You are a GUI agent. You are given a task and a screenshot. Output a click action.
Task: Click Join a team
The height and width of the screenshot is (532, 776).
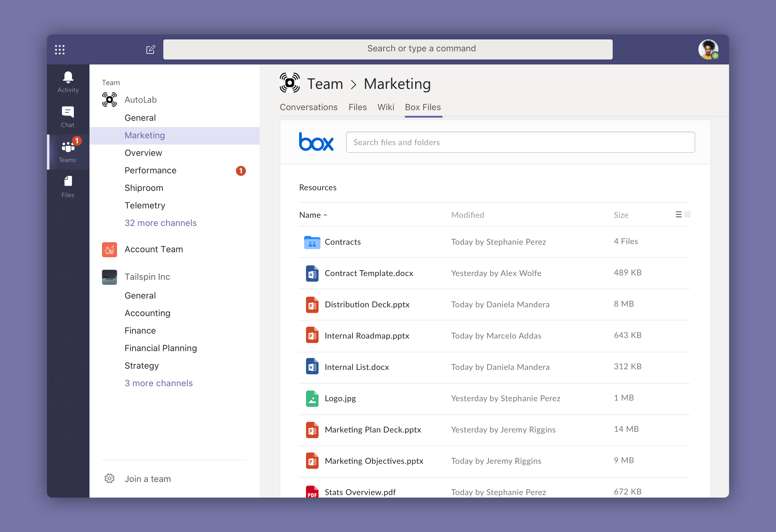tap(147, 478)
